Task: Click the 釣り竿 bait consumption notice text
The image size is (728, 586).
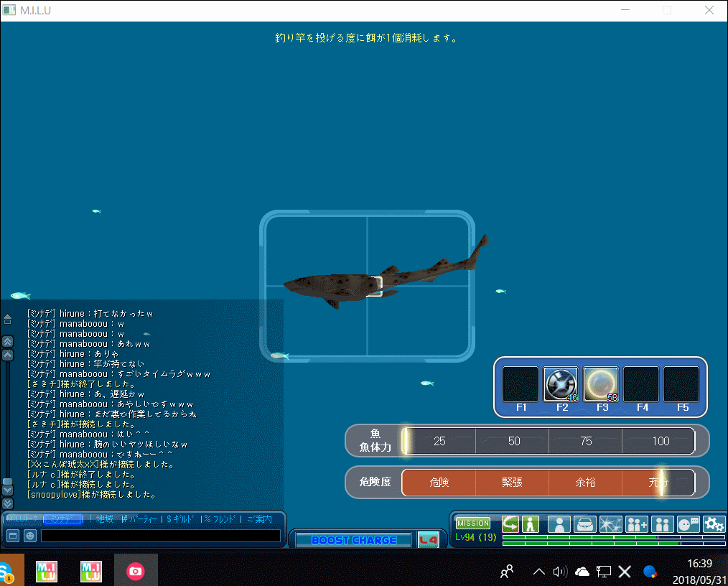Action: (x=366, y=38)
